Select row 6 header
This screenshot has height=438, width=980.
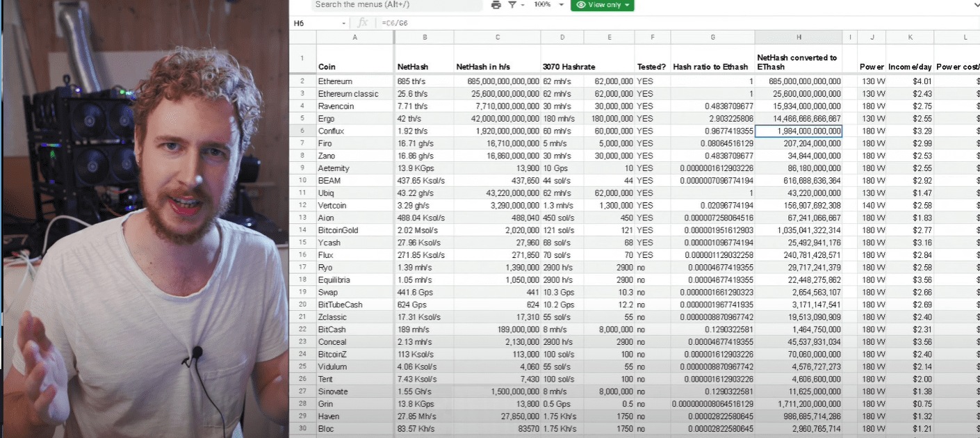[302, 131]
